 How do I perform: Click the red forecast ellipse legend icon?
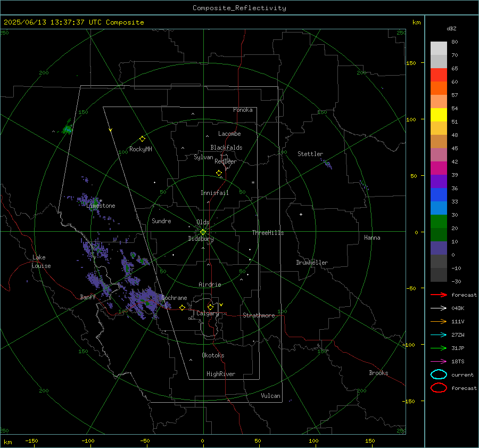(x=439, y=388)
